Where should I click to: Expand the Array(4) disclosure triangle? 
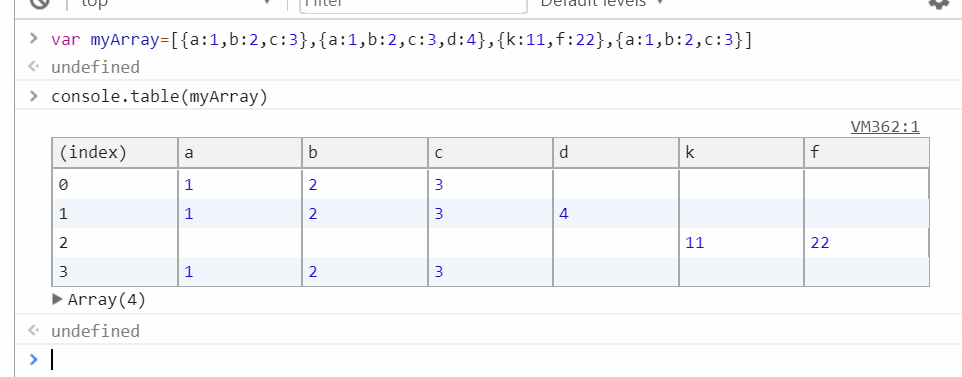click(58, 300)
